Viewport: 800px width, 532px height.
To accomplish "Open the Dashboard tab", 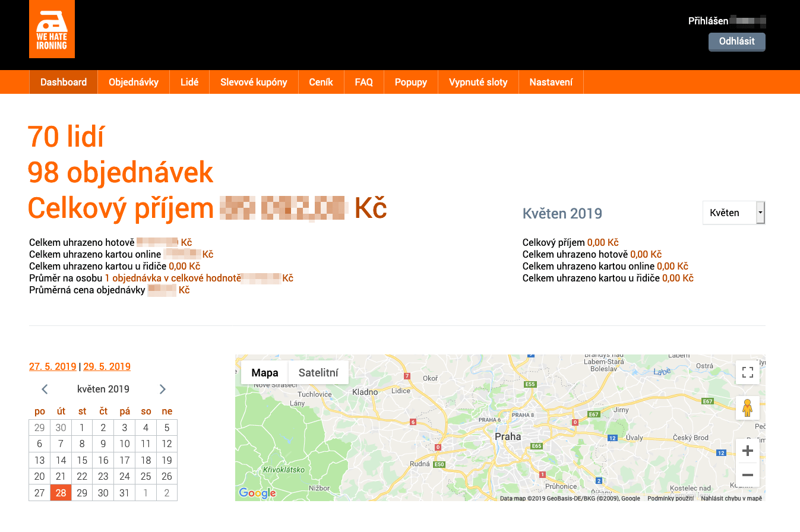I will pos(64,82).
